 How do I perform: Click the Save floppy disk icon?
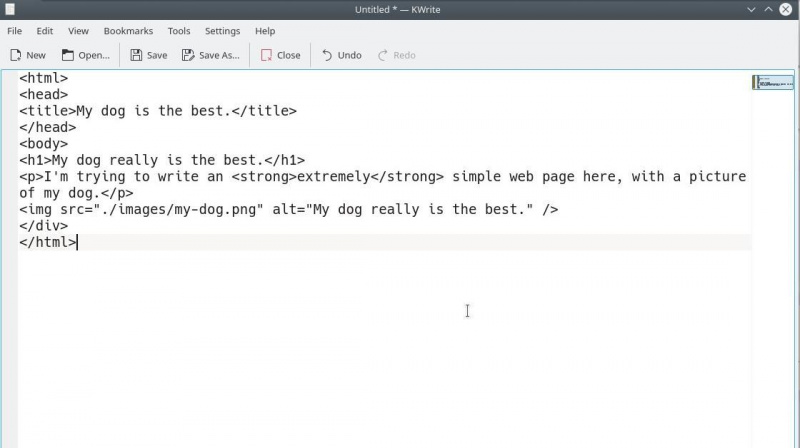(136, 55)
